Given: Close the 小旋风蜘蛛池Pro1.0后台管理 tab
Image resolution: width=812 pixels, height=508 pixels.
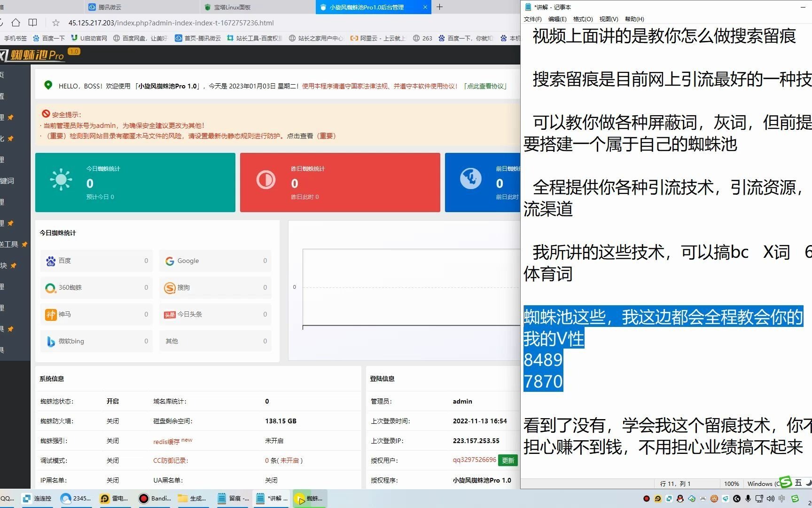Looking at the screenshot, I should tap(425, 7).
